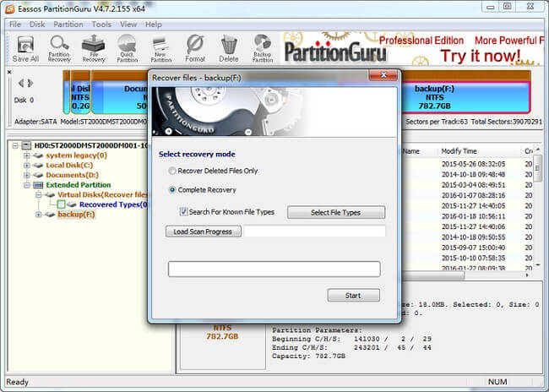Select backup(F:) in tree

(76, 214)
